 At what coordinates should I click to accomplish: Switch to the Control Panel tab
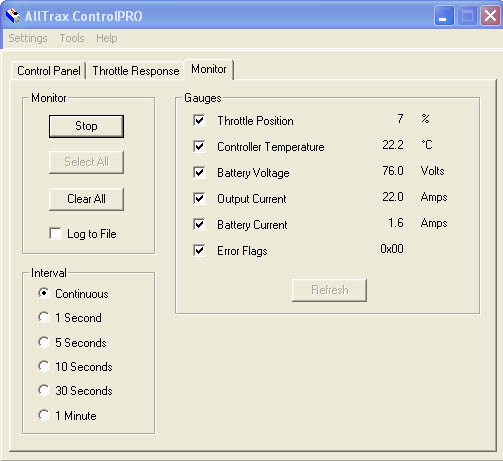(x=49, y=71)
